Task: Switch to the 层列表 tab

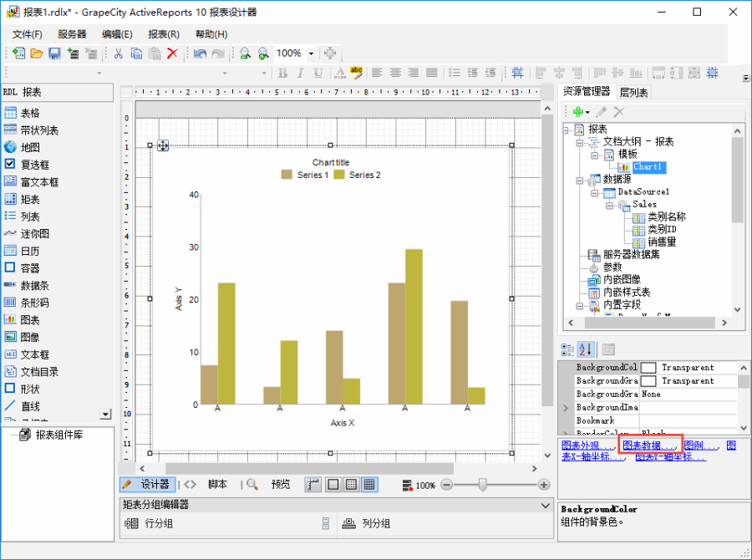Action: click(x=633, y=93)
